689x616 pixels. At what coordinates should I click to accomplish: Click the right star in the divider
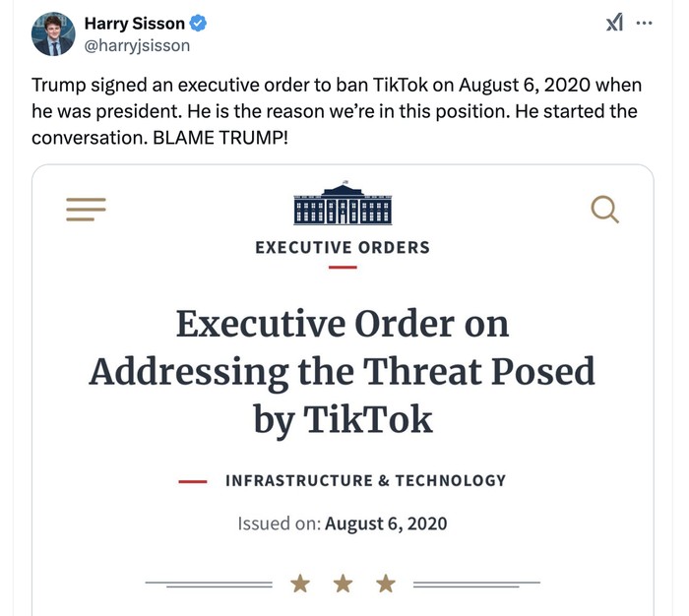[x=386, y=585]
